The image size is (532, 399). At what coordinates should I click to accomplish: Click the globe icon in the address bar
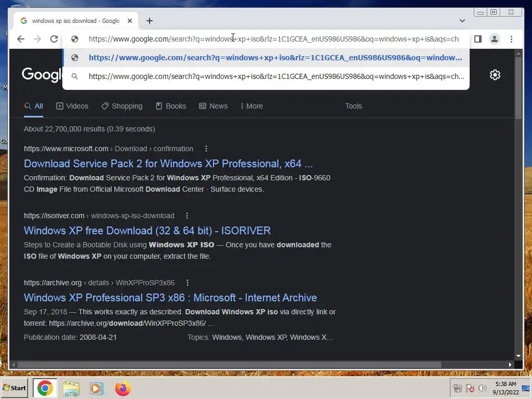[75, 39]
